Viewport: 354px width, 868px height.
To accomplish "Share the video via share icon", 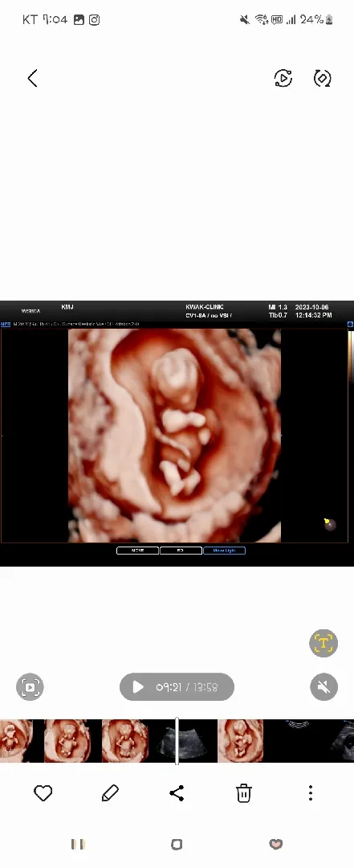I will point(177,793).
